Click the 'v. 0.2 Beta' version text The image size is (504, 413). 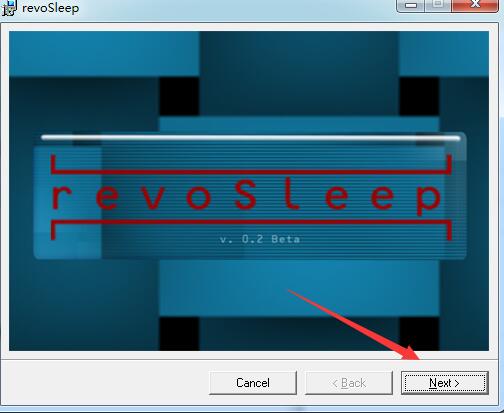coord(260,239)
